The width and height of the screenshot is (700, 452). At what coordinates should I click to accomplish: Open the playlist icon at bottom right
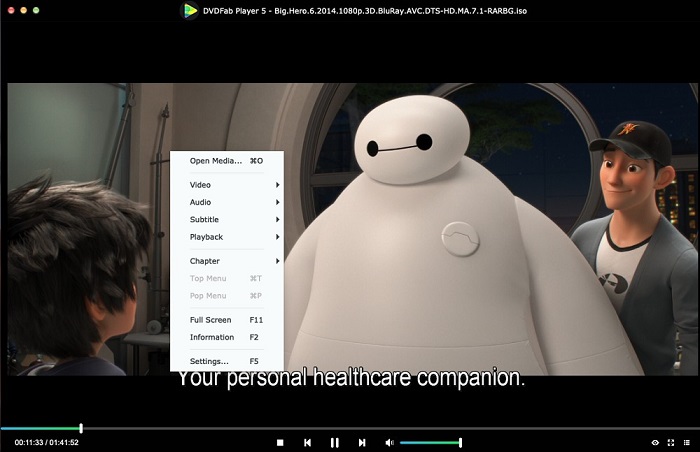(687, 443)
